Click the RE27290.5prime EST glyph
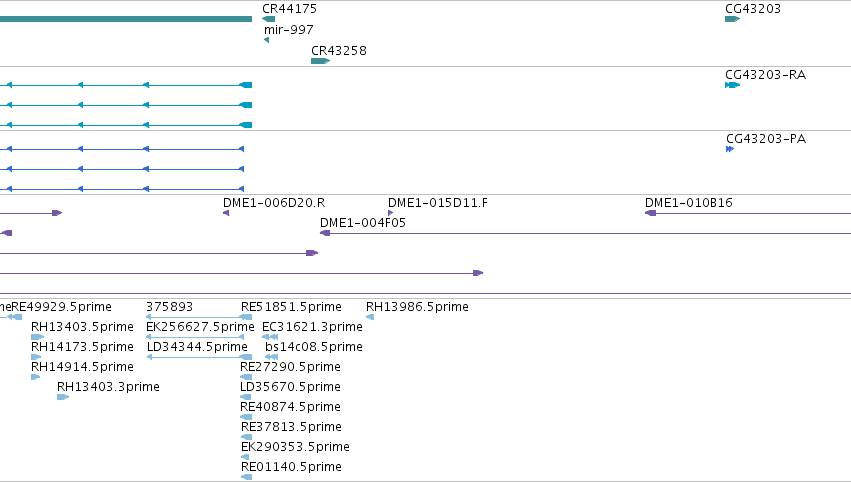This screenshot has width=851, height=482. click(246, 377)
